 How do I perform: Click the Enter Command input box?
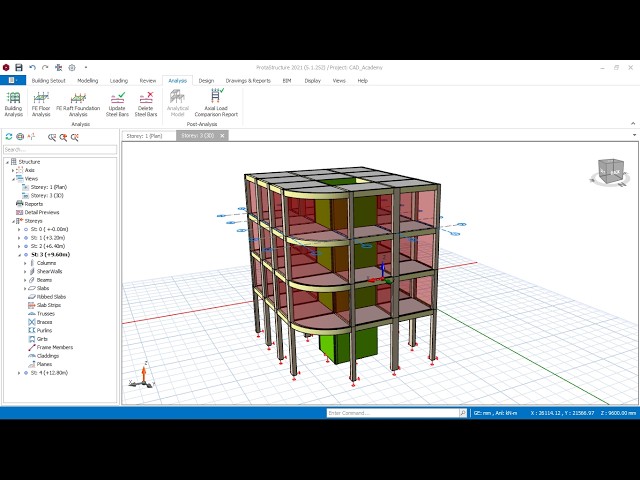click(393, 413)
